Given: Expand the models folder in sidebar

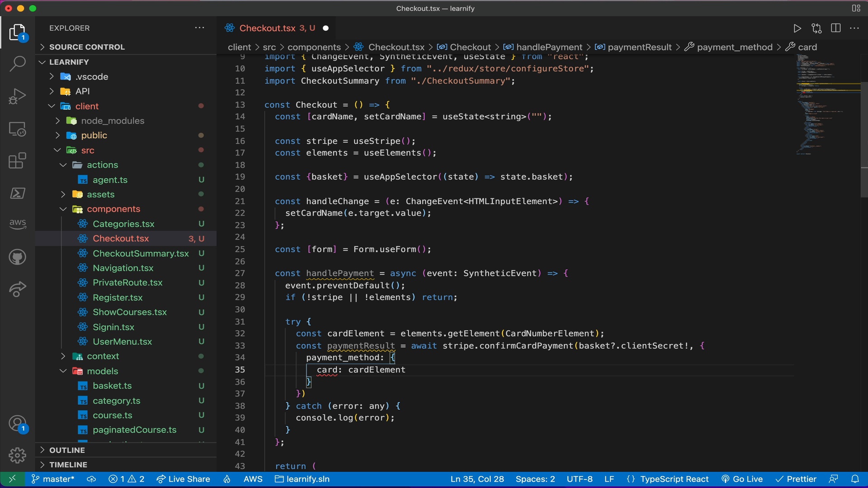Looking at the screenshot, I should (x=62, y=371).
